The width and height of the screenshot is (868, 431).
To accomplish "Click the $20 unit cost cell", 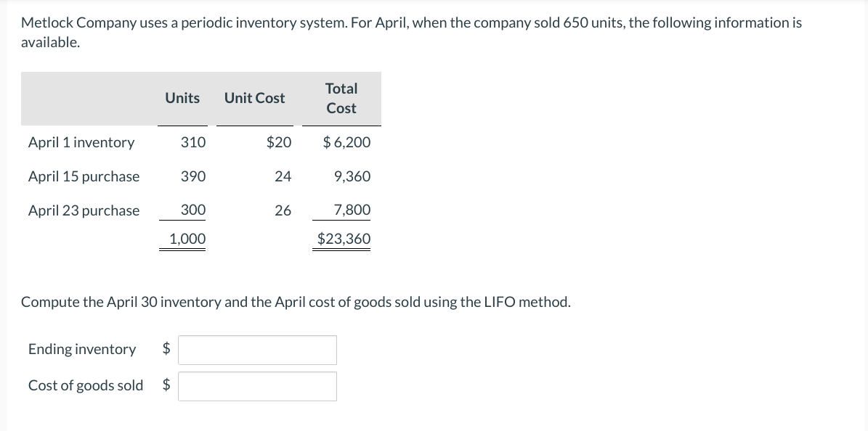I will (x=279, y=142).
